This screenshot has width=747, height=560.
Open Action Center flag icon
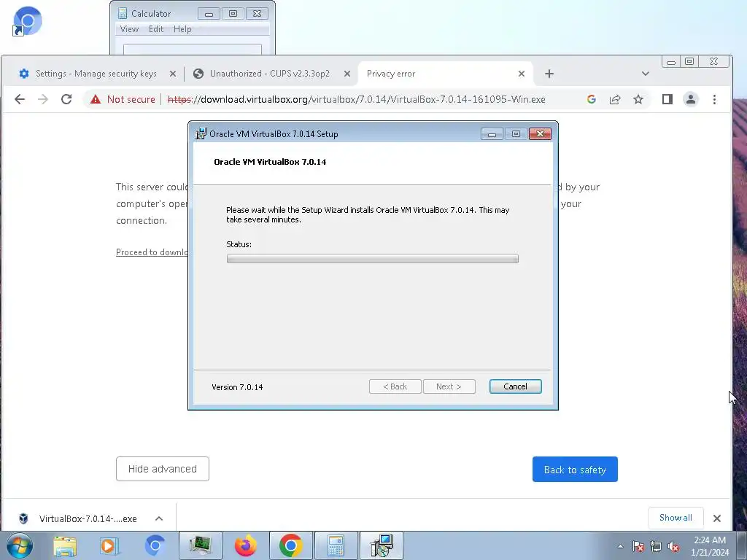click(x=638, y=547)
